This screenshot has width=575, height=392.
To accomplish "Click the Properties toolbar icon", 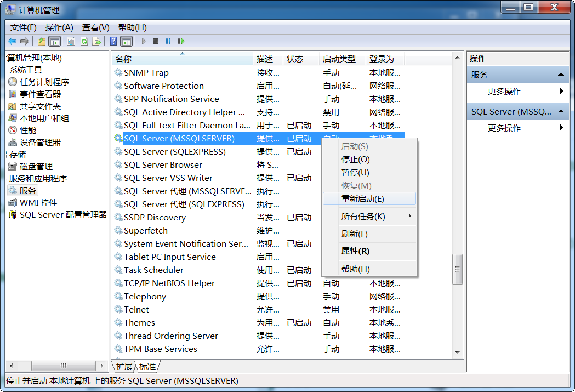I will point(71,42).
